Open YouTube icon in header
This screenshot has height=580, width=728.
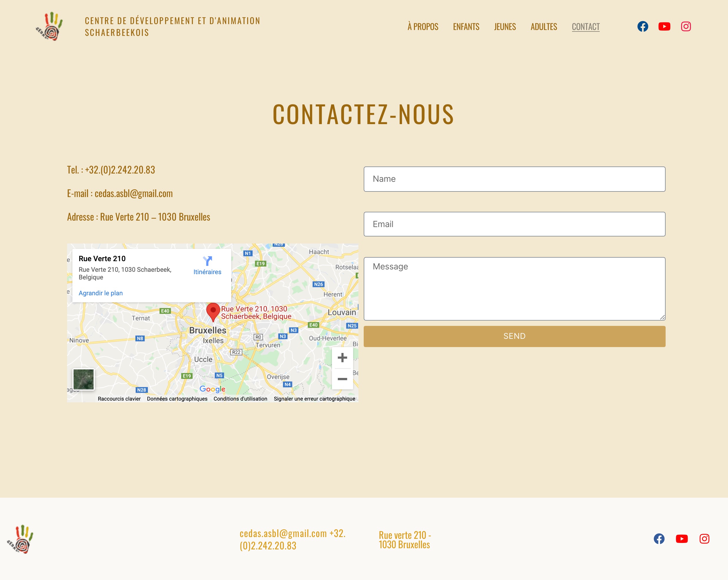coord(664,26)
